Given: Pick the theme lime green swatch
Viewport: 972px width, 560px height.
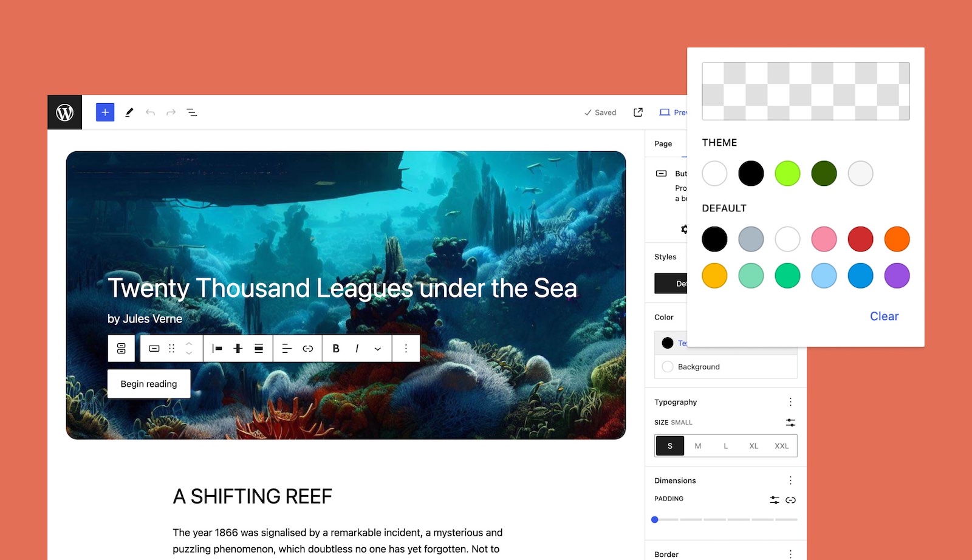Looking at the screenshot, I should click(x=787, y=174).
